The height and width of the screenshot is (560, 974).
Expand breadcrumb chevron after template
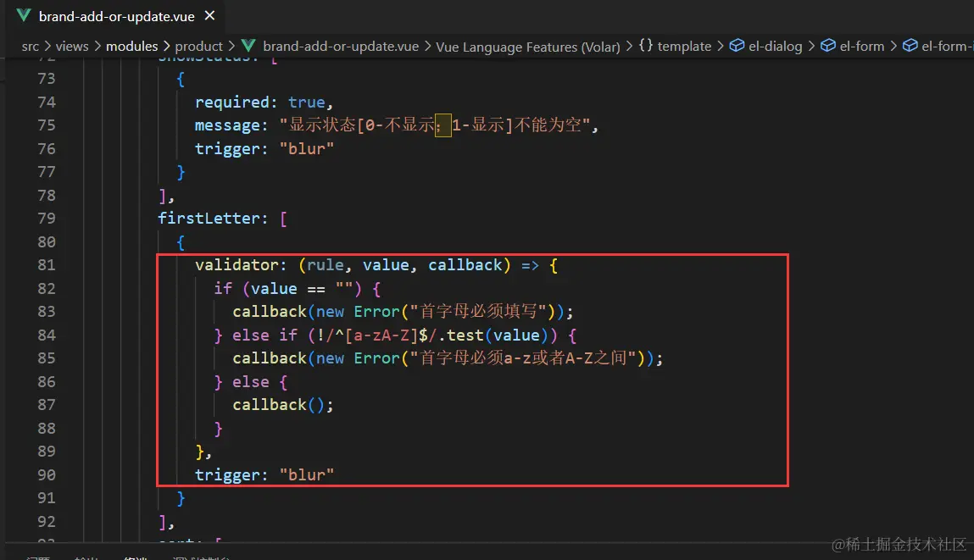pyautogui.click(x=721, y=46)
